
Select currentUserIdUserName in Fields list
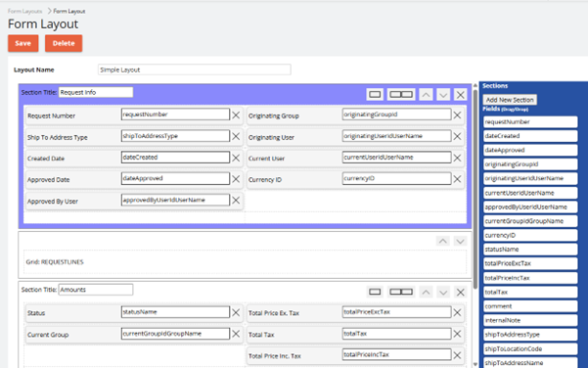(x=530, y=193)
